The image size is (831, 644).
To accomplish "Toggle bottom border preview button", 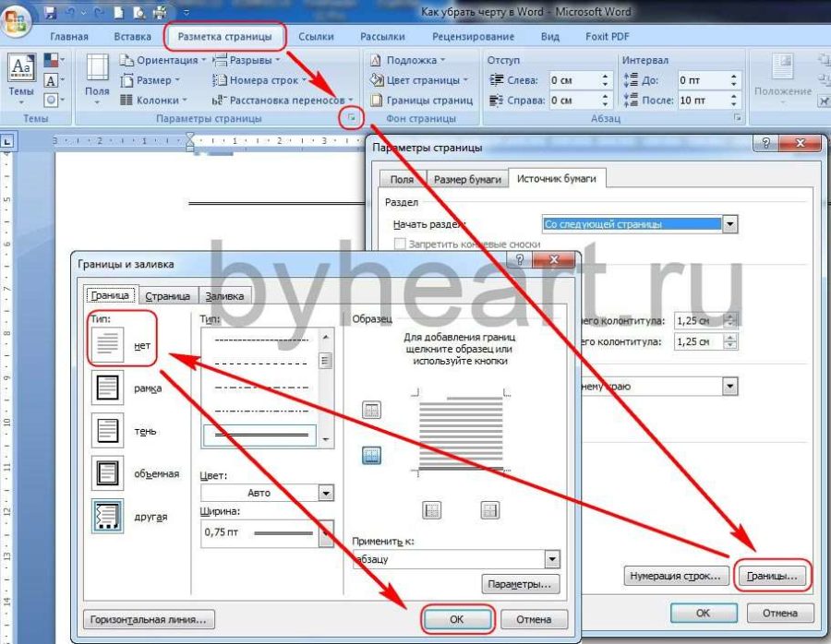I will (x=371, y=455).
